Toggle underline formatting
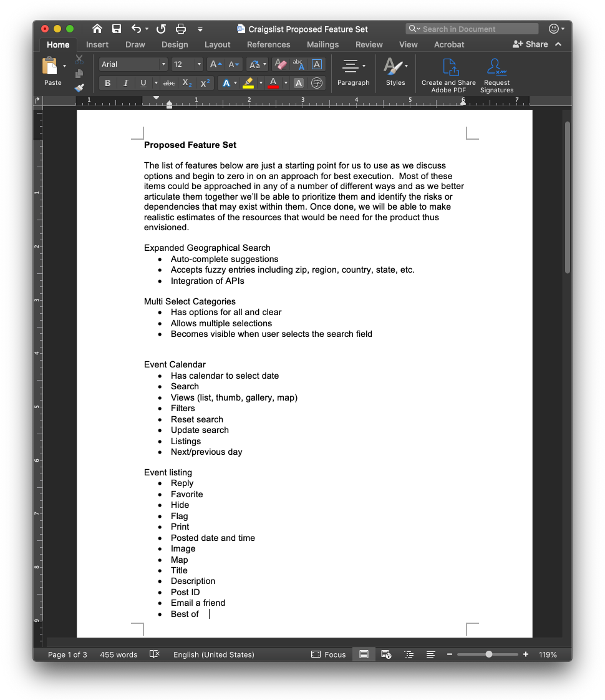The image size is (605, 700). coord(143,83)
